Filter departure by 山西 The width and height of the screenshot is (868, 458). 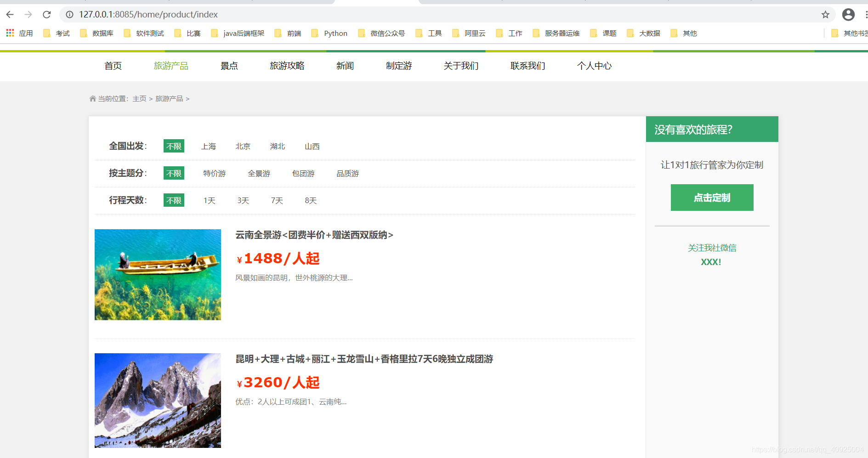pyautogui.click(x=312, y=146)
